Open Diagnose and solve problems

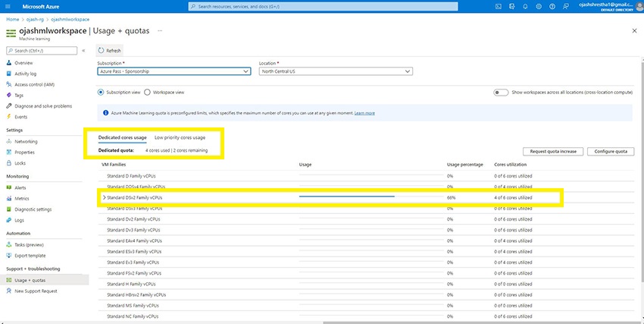[x=8, y=106]
